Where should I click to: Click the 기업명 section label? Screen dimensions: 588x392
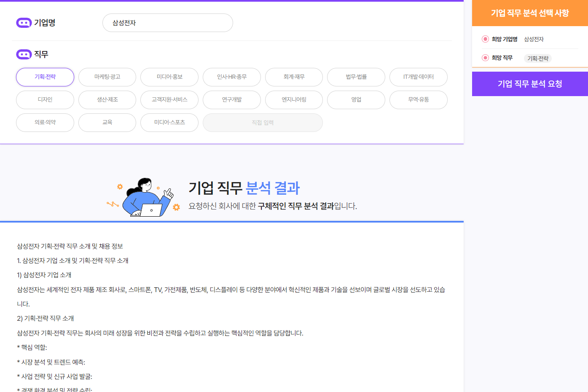tap(45, 23)
